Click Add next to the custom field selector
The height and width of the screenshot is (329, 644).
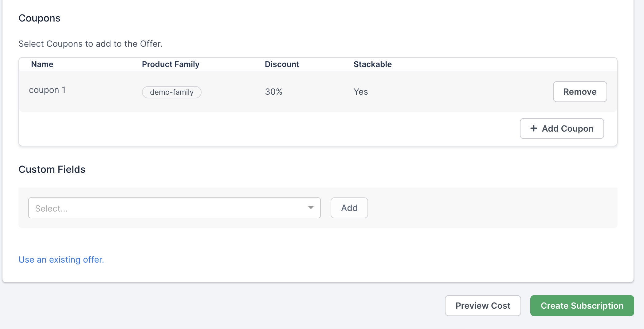coord(349,208)
